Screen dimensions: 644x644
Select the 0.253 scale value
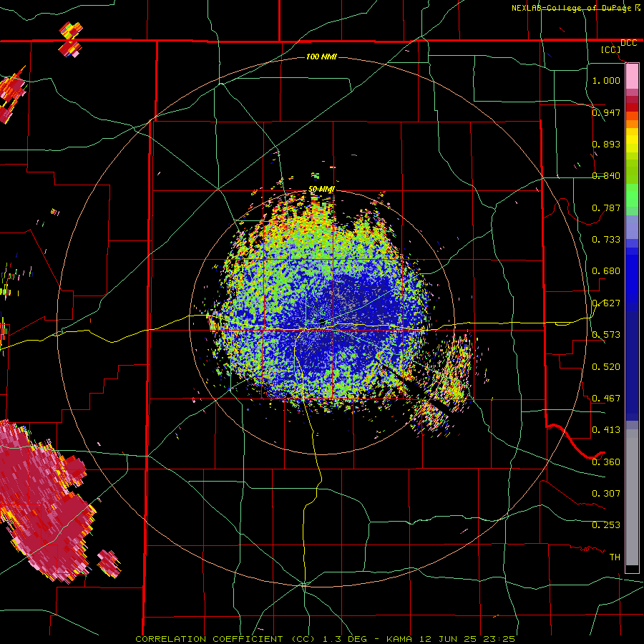pos(606,525)
